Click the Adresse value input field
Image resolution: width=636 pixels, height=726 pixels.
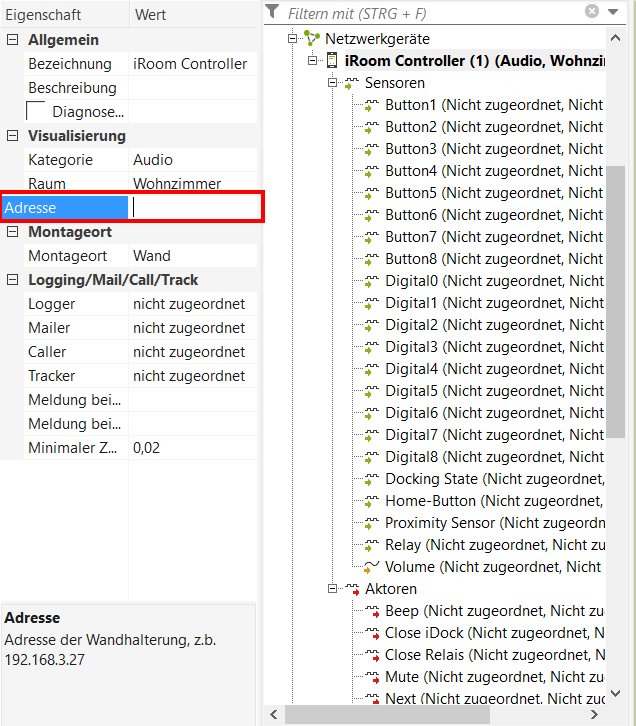pos(195,208)
